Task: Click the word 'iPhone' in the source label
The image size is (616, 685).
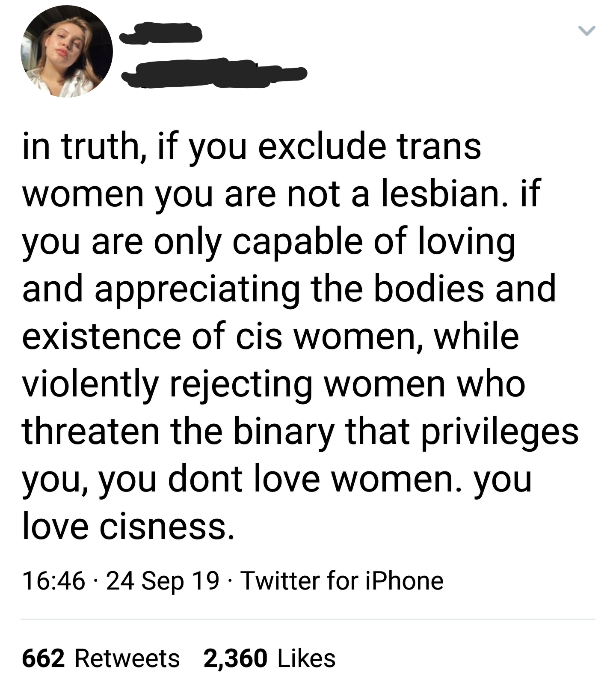Action: point(404,581)
